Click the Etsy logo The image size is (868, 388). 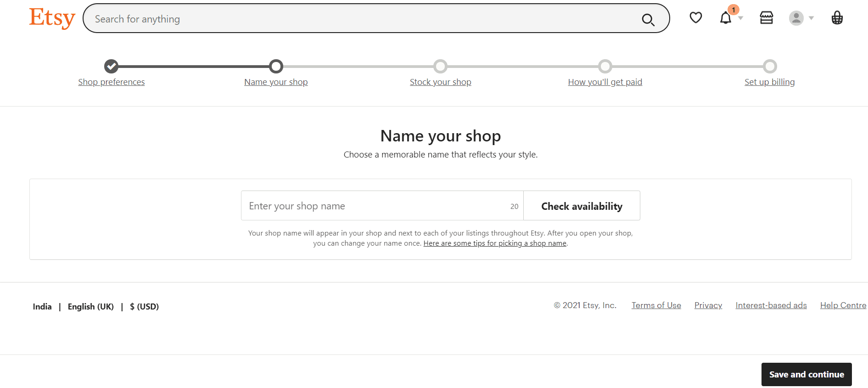(52, 18)
